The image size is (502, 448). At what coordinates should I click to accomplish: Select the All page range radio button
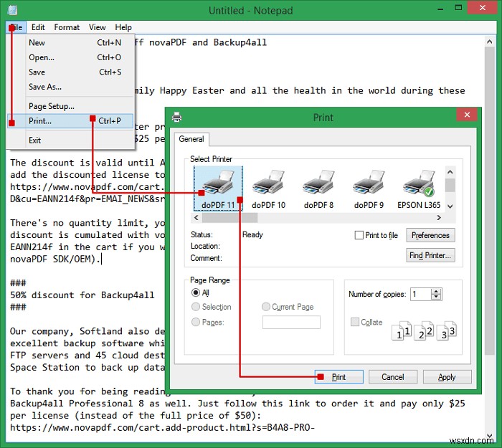pyautogui.click(x=195, y=292)
